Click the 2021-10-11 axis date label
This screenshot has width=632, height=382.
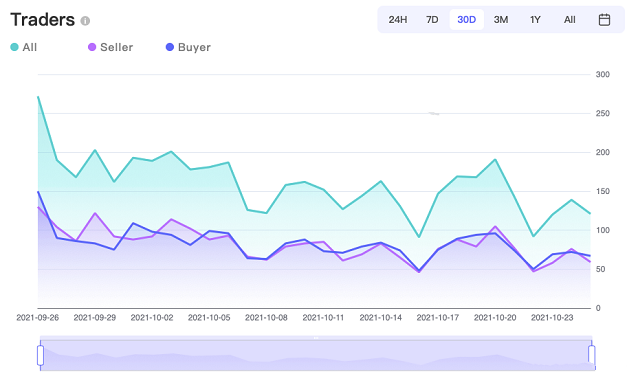[323, 318]
